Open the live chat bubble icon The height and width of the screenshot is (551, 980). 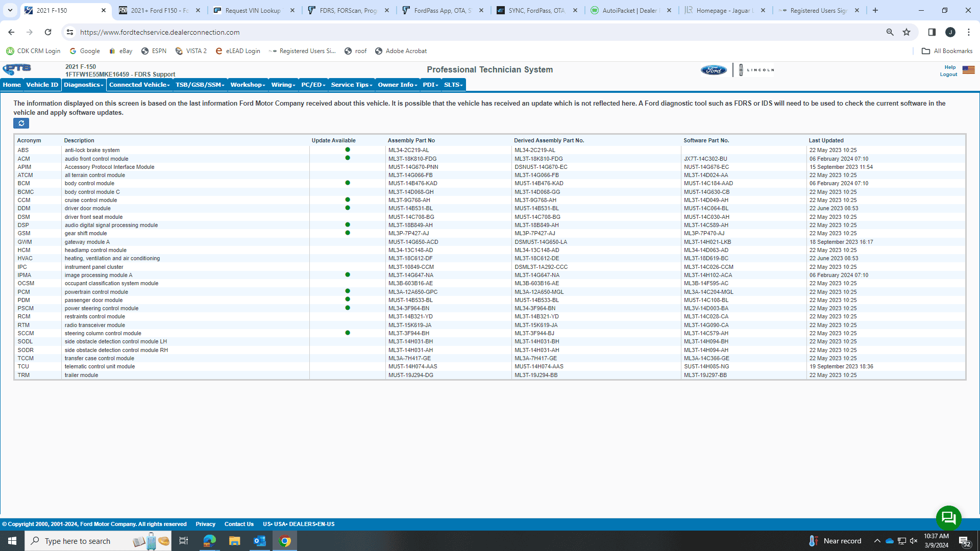(x=948, y=518)
